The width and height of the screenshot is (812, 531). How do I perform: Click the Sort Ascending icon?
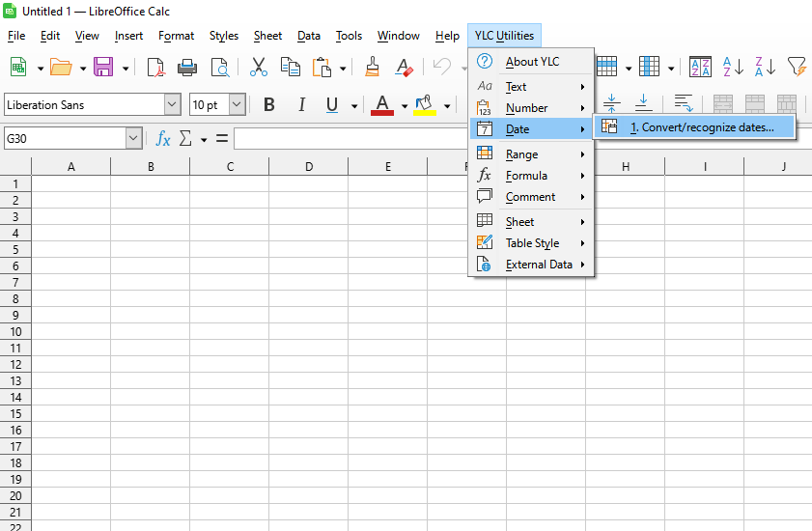click(x=734, y=67)
